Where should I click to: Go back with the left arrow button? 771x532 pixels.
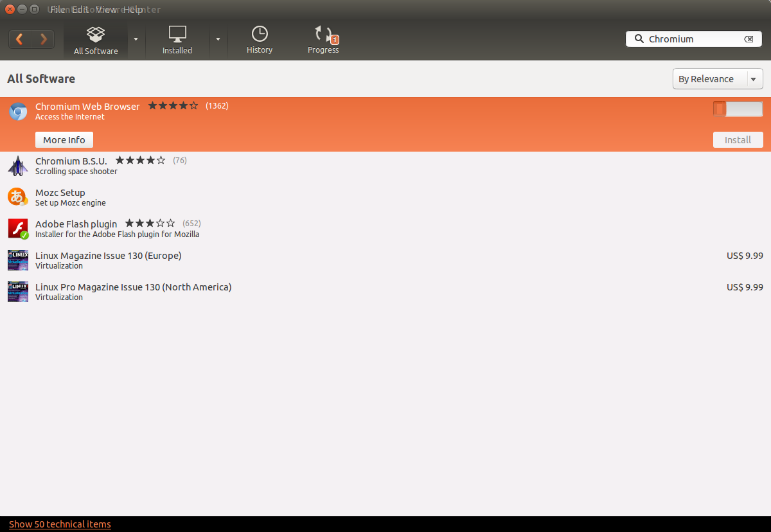point(20,39)
